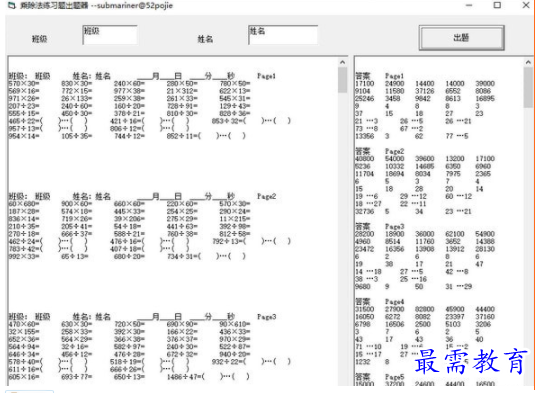Click the 班级 label beside the first input
536x393 pixels.
pos(39,39)
